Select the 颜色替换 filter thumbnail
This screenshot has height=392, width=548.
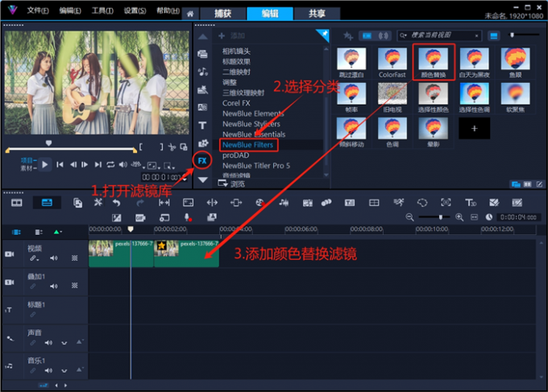click(434, 62)
